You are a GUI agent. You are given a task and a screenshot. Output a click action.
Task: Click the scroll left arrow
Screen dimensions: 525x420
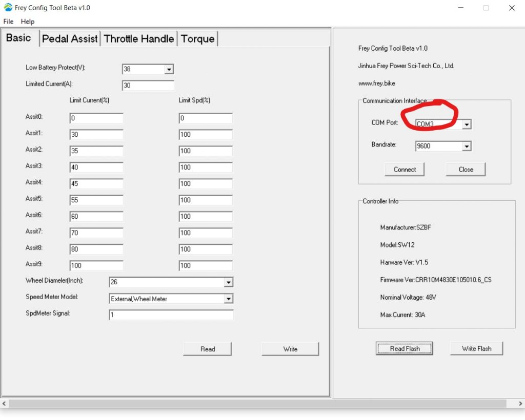click(4, 404)
